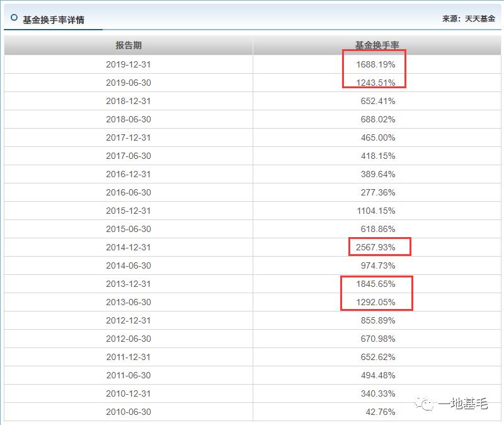Select the 2011-06-30 report date cell

(129, 375)
